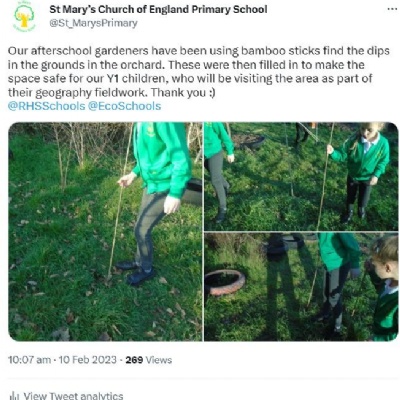Click the bar chart analytics icon
Screen dimensions: 400x400
click(13, 396)
